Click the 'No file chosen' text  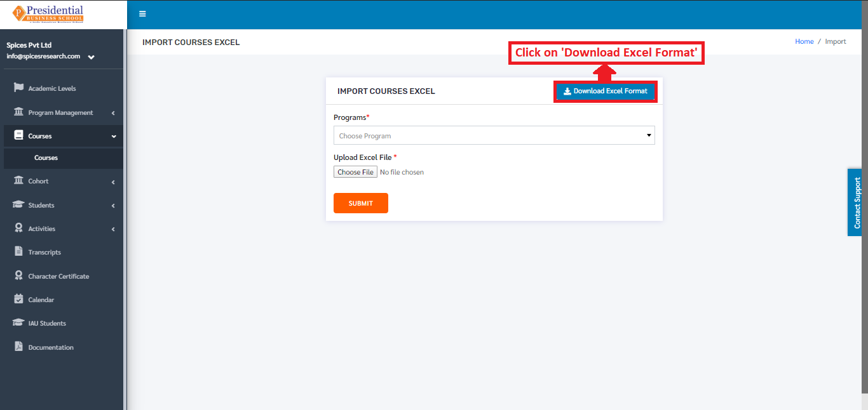(x=402, y=172)
